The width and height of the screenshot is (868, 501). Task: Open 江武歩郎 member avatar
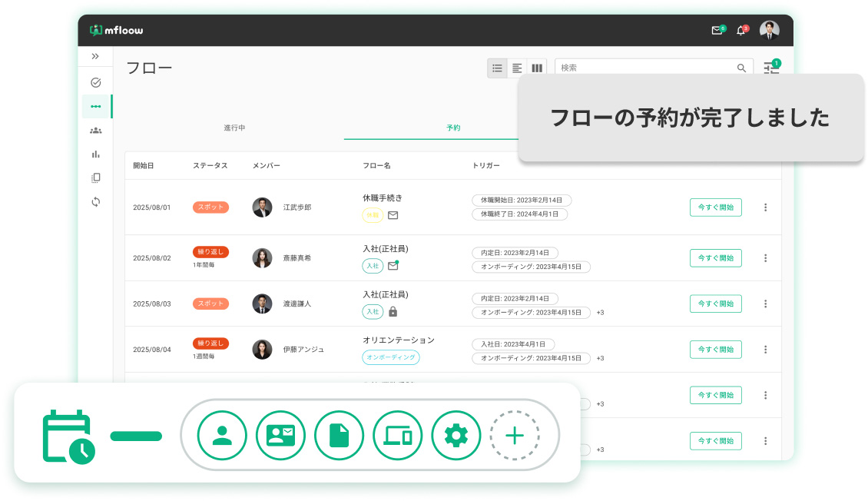click(x=263, y=207)
